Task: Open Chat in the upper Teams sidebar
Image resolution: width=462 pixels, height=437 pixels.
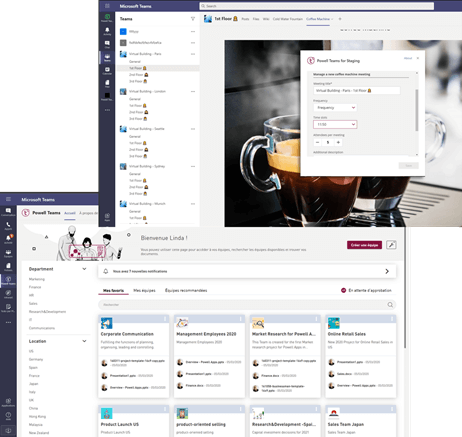Action: (107, 44)
